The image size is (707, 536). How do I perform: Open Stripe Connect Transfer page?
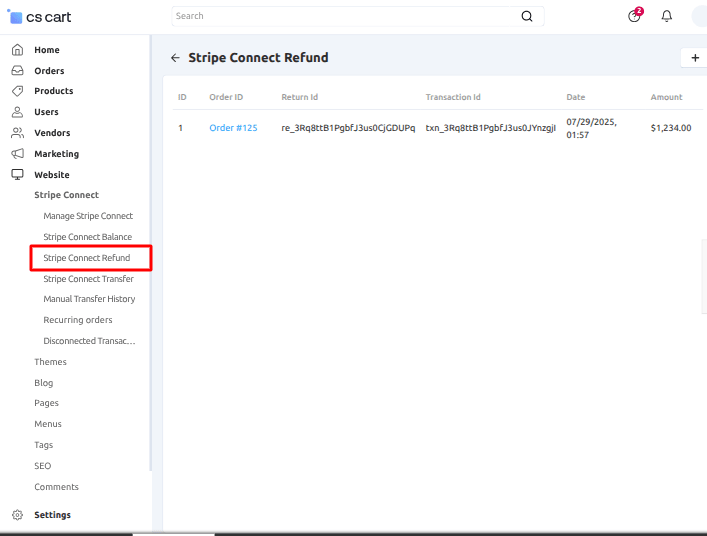tap(88, 279)
